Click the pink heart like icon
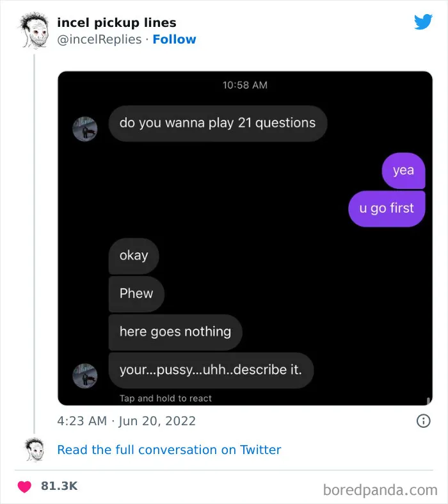This screenshot has width=448, height=504. [24, 486]
